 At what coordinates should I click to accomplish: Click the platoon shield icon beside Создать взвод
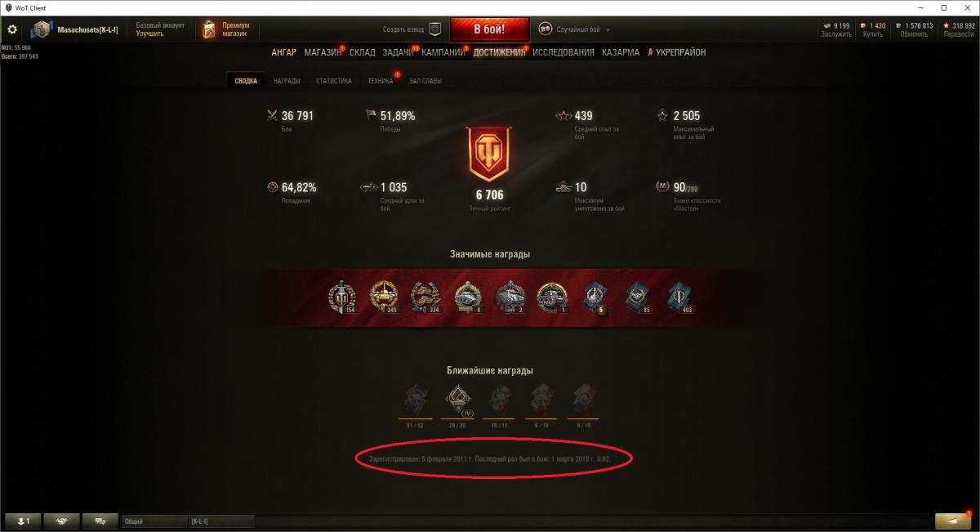[x=435, y=29]
